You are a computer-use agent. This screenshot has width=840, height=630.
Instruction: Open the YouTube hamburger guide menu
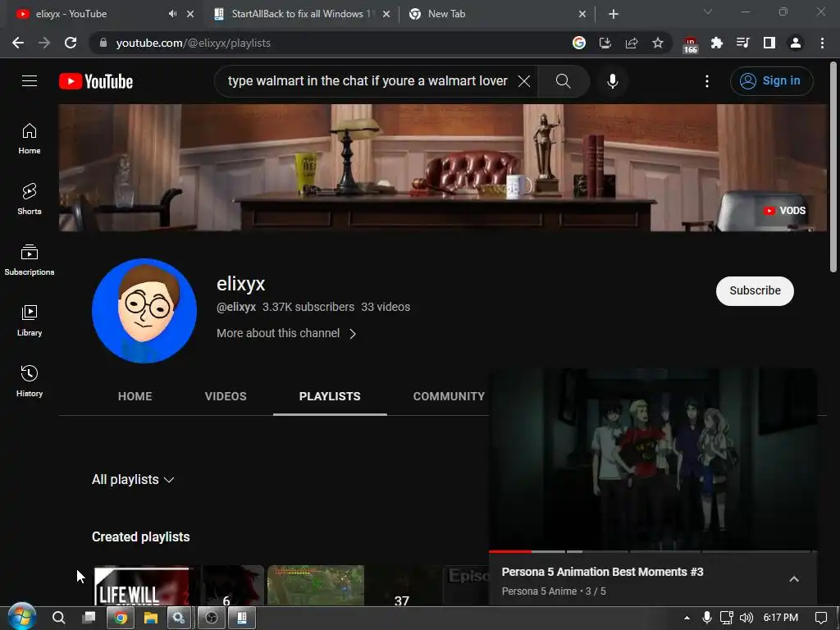click(30, 81)
